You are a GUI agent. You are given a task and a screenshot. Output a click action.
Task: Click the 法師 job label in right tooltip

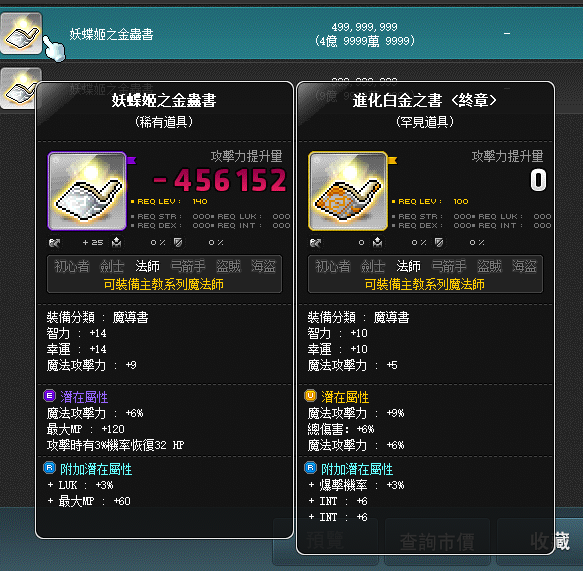(408, 267)
